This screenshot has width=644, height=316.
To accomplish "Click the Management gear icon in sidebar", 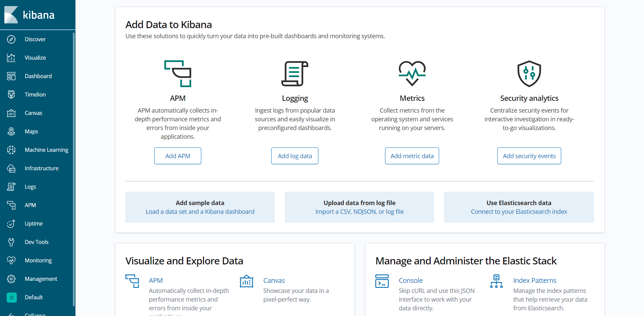I will [11, 279].
